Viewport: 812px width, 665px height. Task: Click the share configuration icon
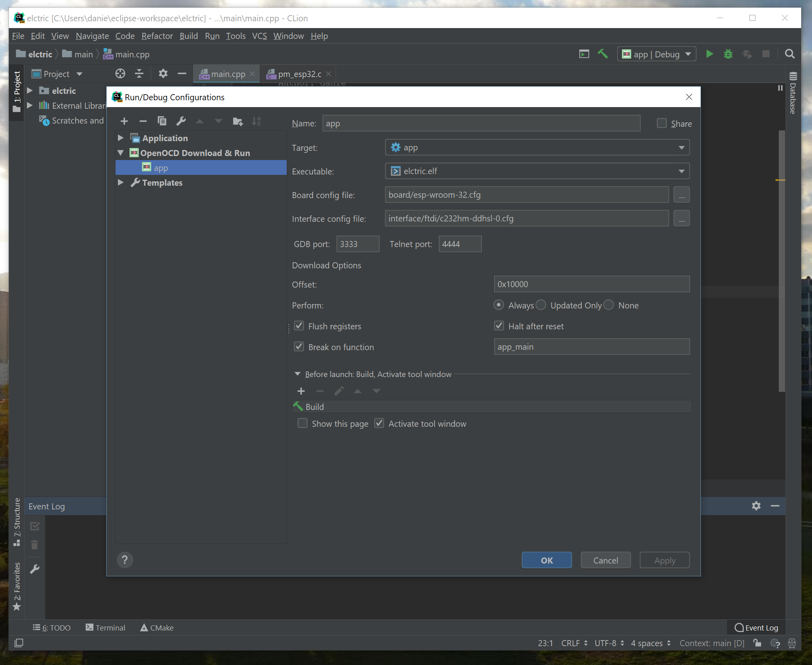point(662,123)
